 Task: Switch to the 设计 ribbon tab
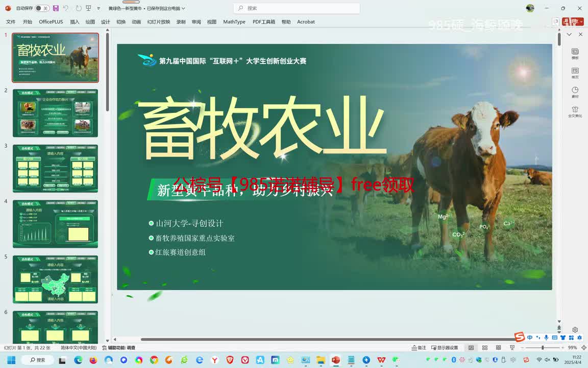pyautogui.click(x=105, y=22)
